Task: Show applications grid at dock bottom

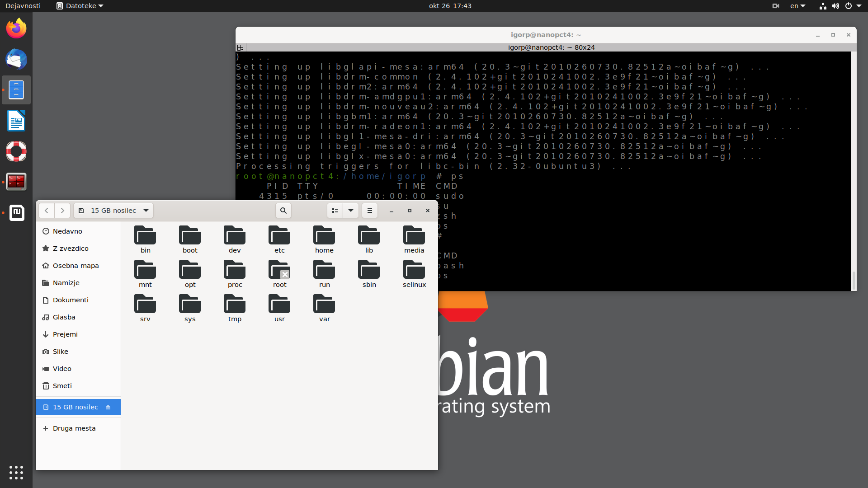Action: coord(16,472)
